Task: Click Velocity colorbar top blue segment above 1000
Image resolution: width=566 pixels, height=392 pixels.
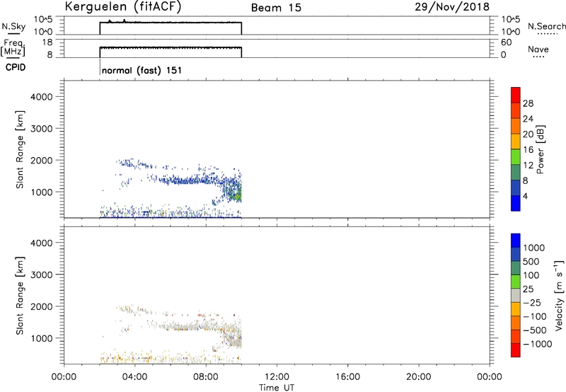Action: tap(516, 241)
